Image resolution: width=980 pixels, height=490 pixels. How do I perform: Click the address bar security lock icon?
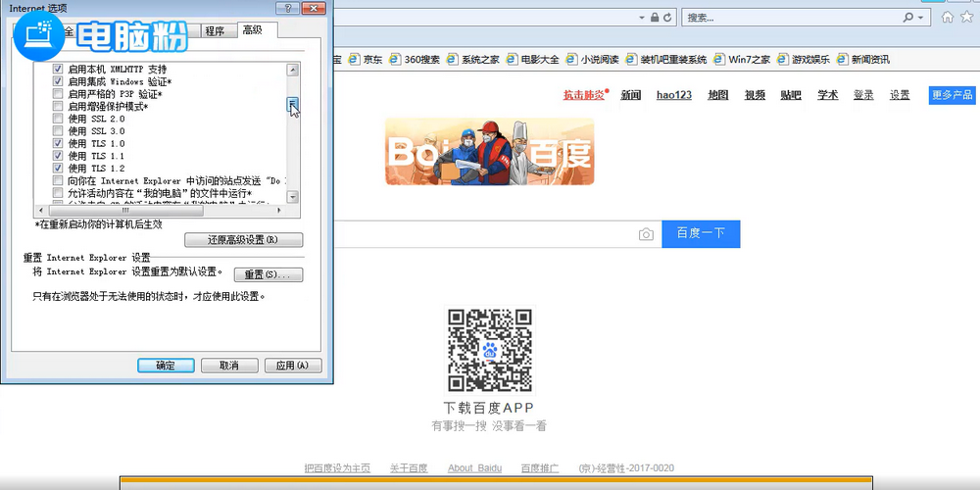click(x=655, y=18)
